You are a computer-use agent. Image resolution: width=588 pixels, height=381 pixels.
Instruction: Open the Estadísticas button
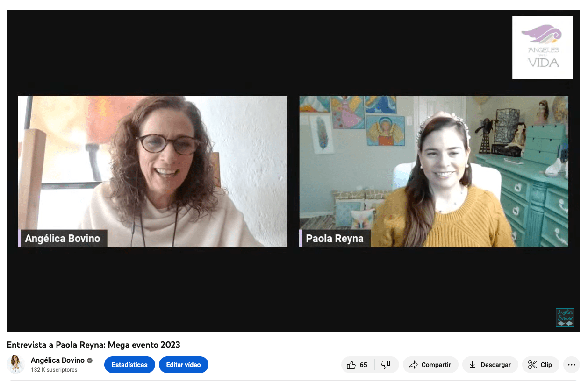pos(129,365)
